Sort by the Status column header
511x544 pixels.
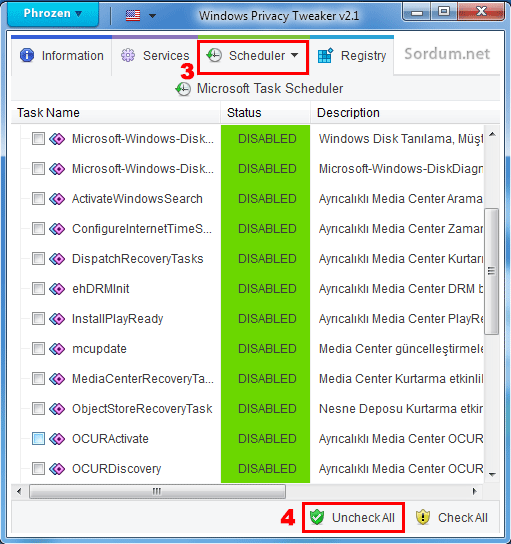coord(265,113)
